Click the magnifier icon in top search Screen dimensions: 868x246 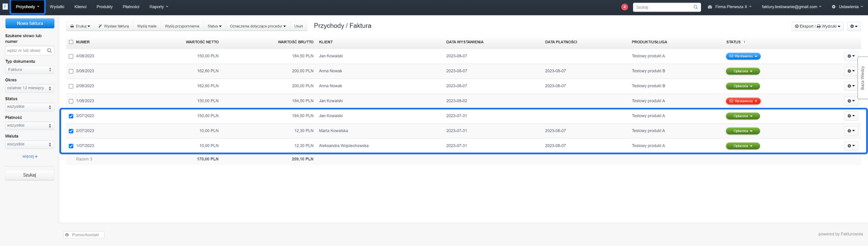(x=695, y=7)
